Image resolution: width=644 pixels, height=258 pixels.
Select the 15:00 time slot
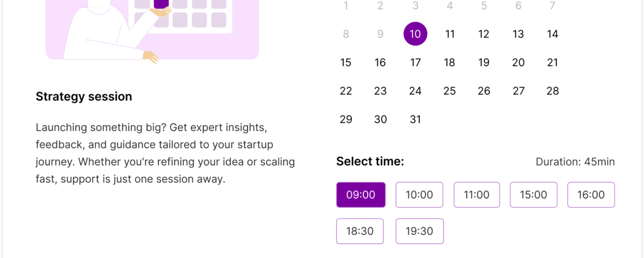tap(533, 195)
